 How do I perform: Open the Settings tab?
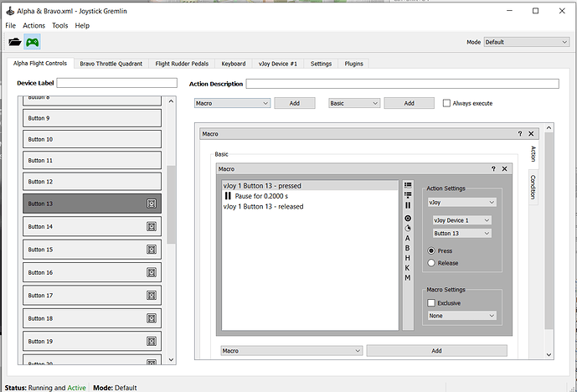[321, 64]
